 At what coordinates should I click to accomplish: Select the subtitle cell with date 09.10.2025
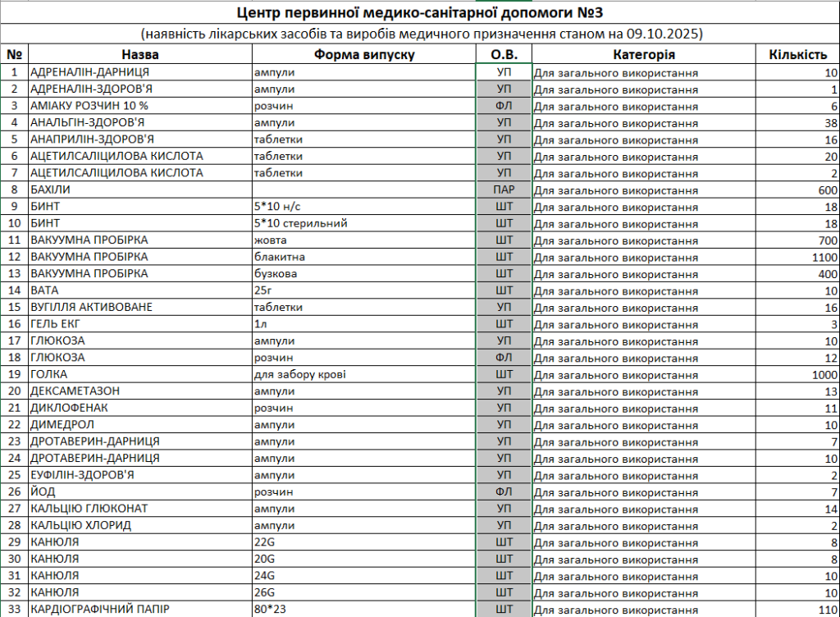click(x=422, y=34)
